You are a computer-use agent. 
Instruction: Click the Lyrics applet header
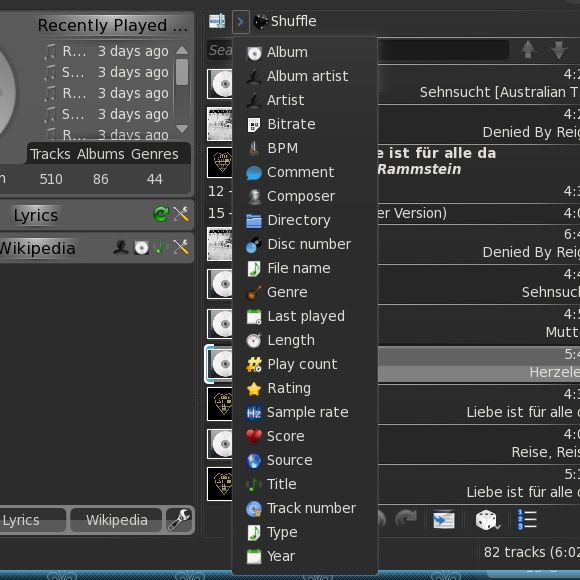pyautogui.click(x=36, y=215)
